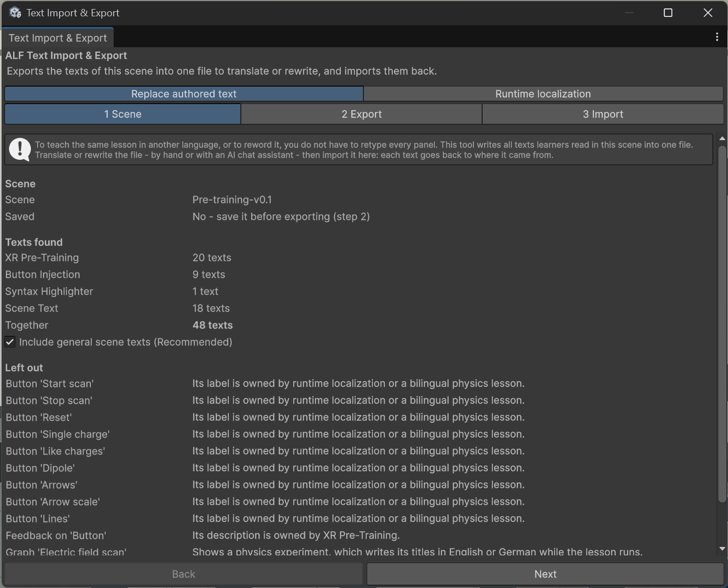Image resolution: width=728 pixels, height=588 pixels.
Task: Click scene name Pre-training-v0.1
Action: click(x=232, y=200)
